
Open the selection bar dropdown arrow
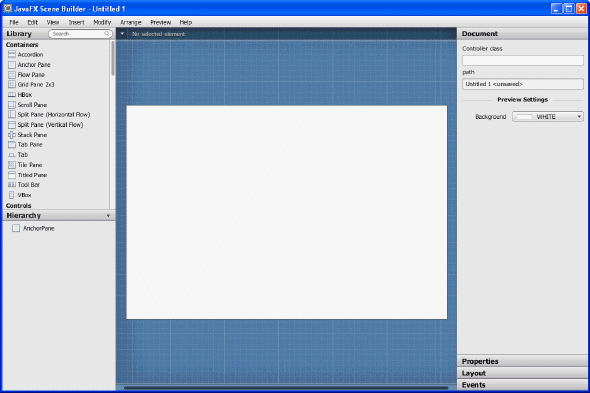122,34
